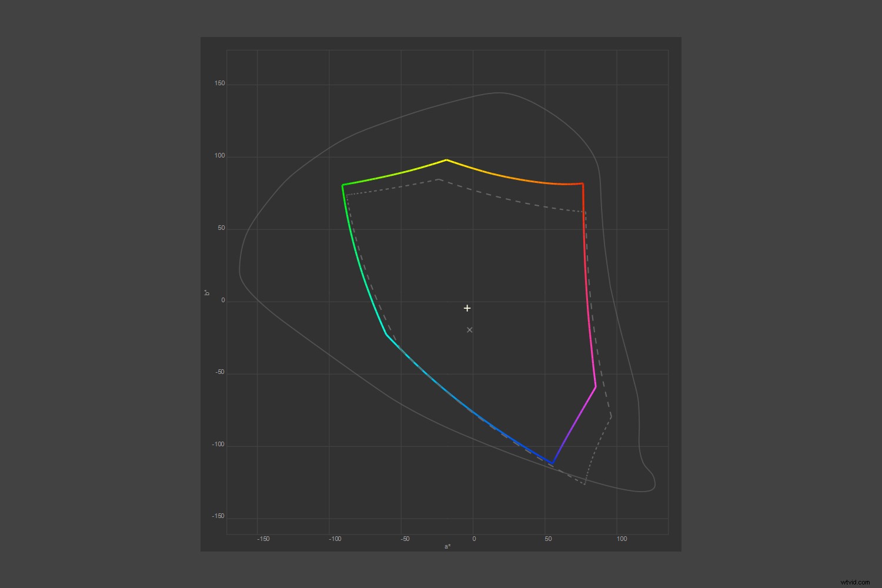Select the magenta vertex on right edge
The height and width of the screenshot is (588, 882).
point(596,386)
